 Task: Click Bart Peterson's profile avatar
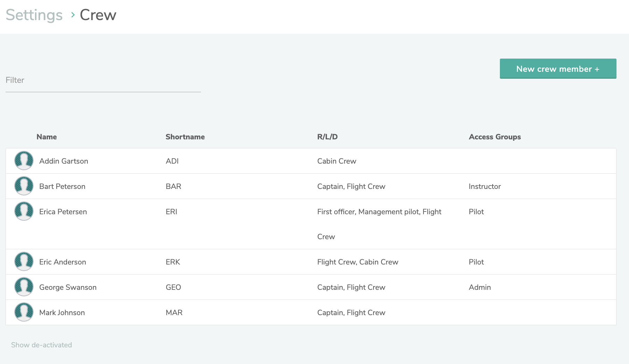point(24,186)
